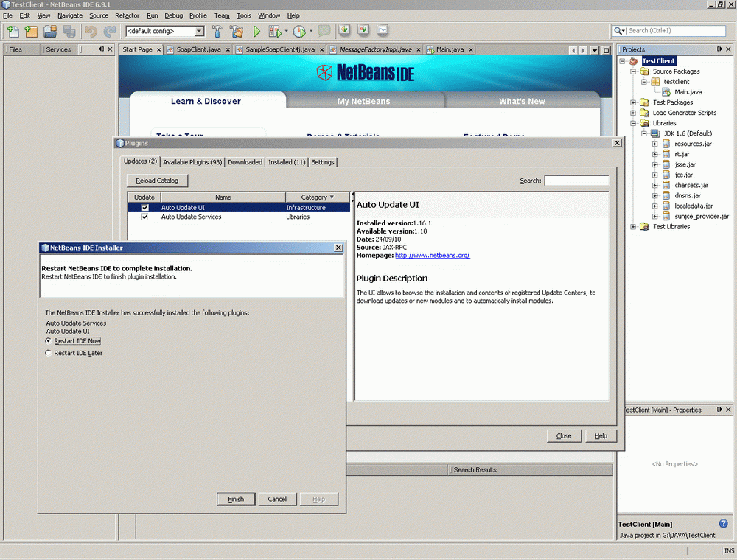This screenshot has width=737, height=560.
Task: Click the Build Main Project hammer icon
Action: 217,32
